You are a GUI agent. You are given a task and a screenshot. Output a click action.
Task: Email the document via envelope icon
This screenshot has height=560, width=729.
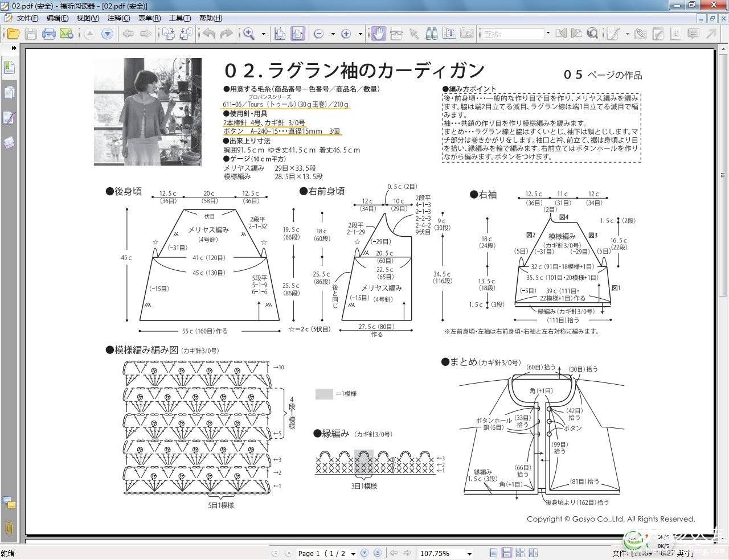pos(67,34)
